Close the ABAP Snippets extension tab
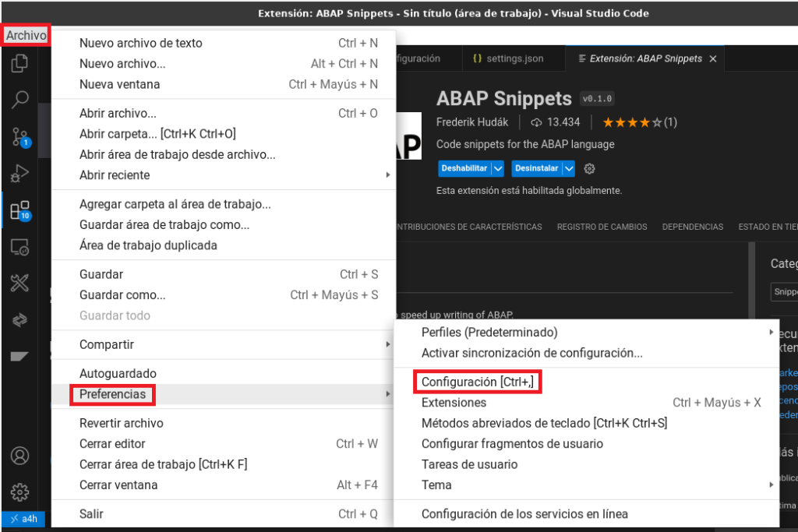The width and height of the screenshot is (798, 532). [x=713, y=59]
